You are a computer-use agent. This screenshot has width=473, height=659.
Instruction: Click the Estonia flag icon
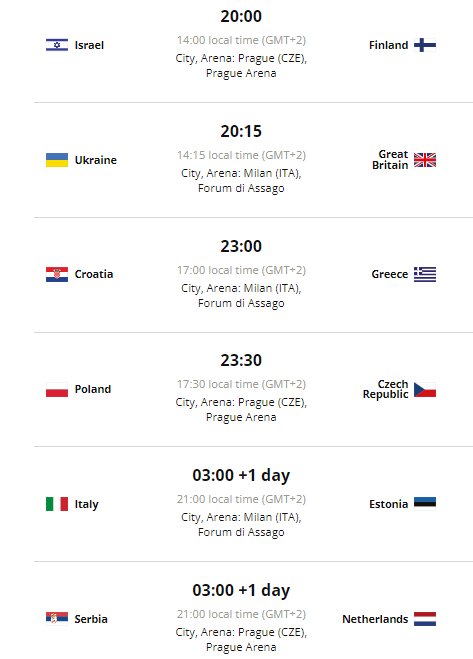coord(425,503)
